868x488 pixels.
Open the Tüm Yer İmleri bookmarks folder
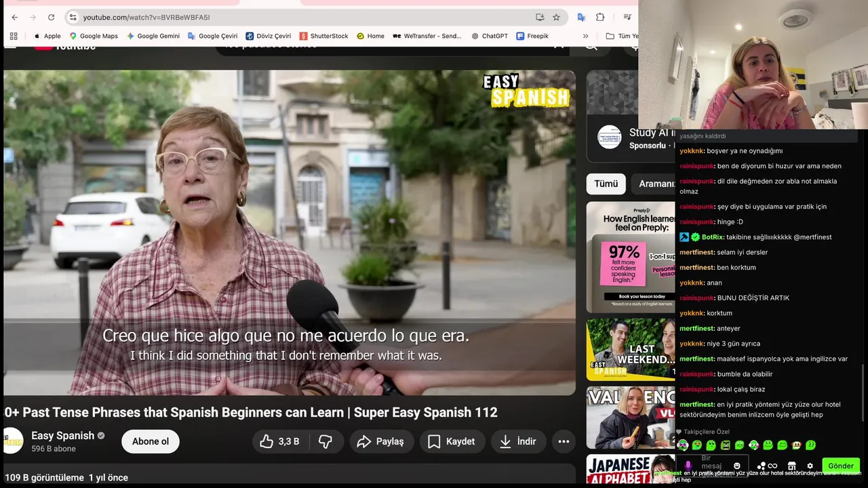(x=622, y=36)
